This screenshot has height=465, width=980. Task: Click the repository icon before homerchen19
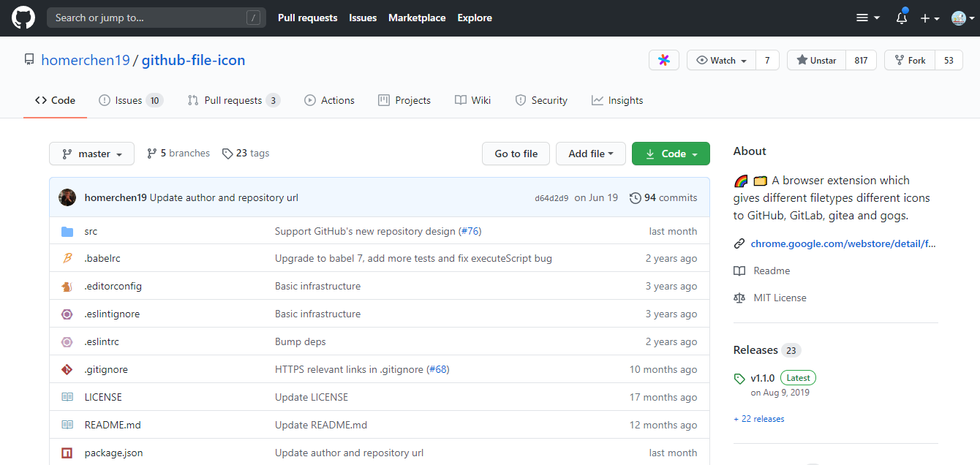coord(29,60)
